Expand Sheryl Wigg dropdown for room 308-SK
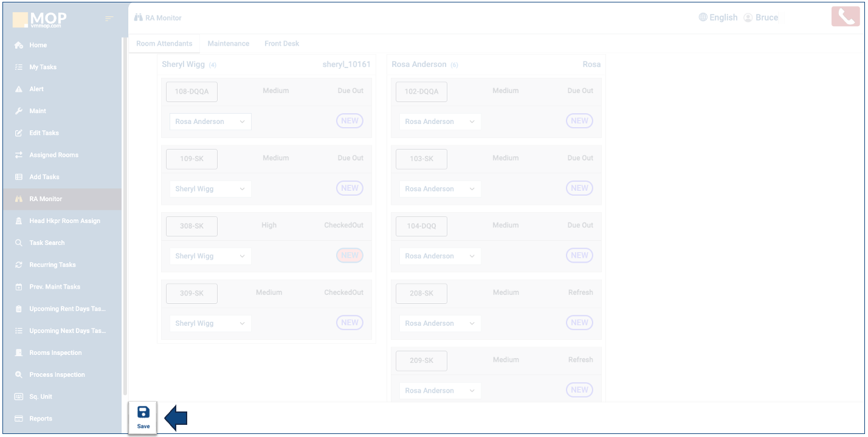 210,256
